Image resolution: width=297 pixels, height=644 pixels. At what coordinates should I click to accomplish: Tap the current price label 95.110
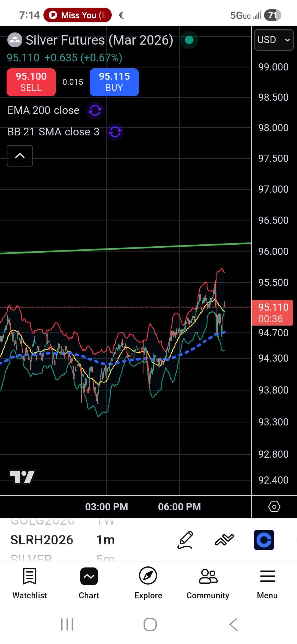[x=272, y=313]
